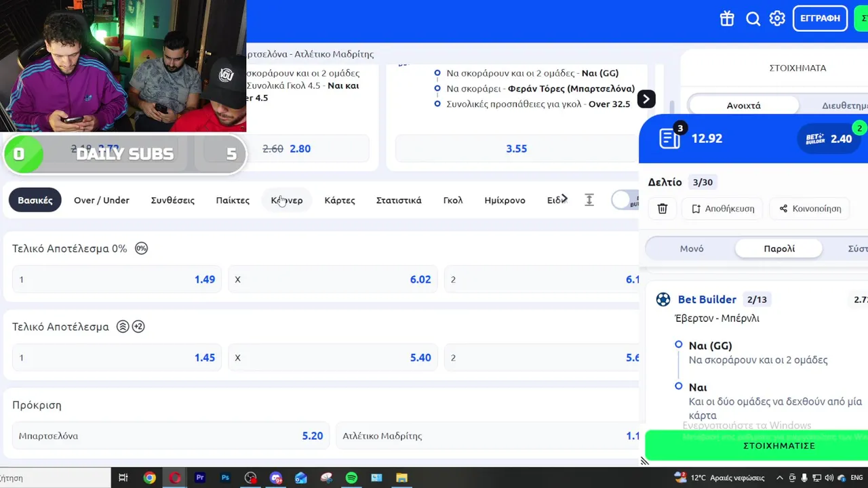Open Spotify from the taskbar
Image resolution: width=868 pixels, height=488 pixels.
pyautogui.click(x=351, y=478)
